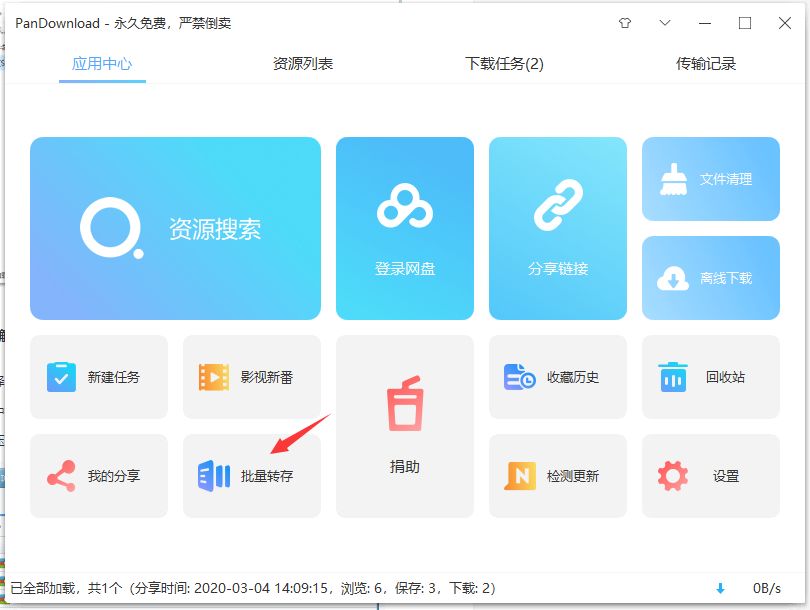810x610 pixels.
Task: Open 收藏历史 label
Action: pos(573,377)
